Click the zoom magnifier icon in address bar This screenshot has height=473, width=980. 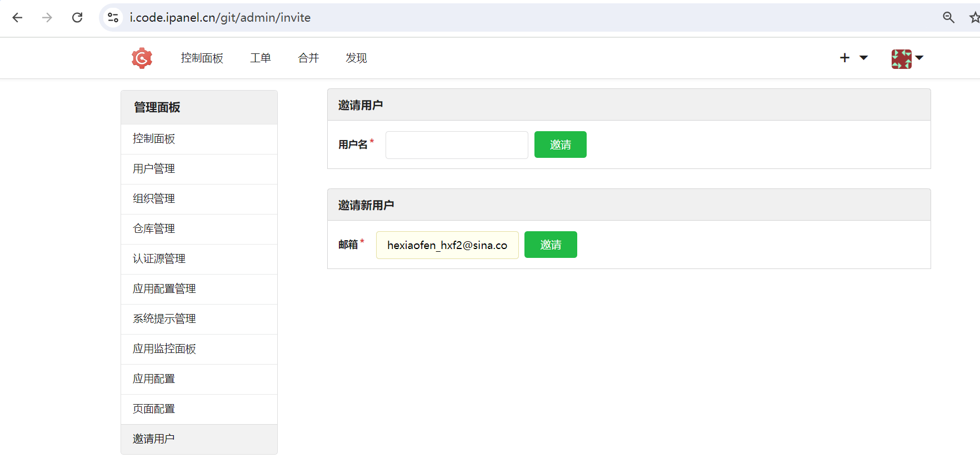pyautogui.click(x=948, y=18)
